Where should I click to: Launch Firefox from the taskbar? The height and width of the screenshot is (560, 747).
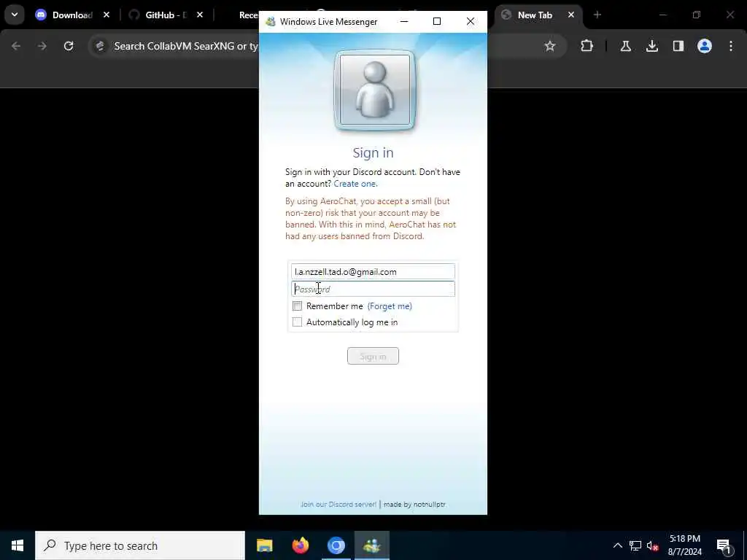coord(301,545)
